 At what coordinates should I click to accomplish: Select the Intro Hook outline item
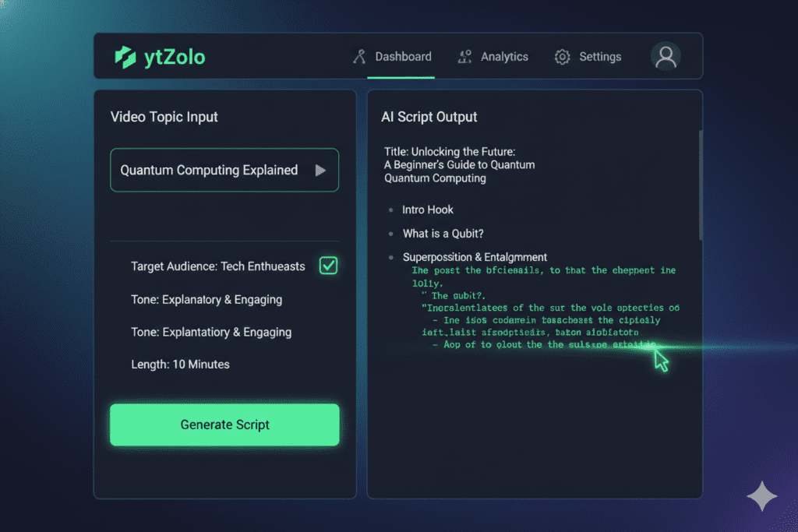[x=428, y=210]
